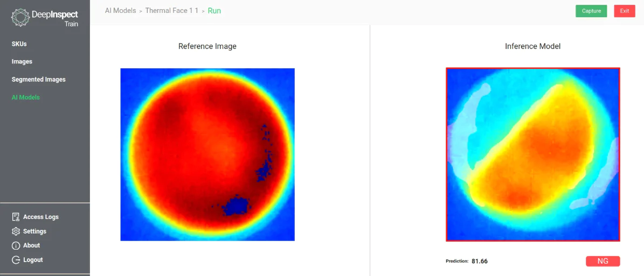This screenshot has height=276, width=644.
Task: Click the prediction value 81.66
Action: pos(479,261)
